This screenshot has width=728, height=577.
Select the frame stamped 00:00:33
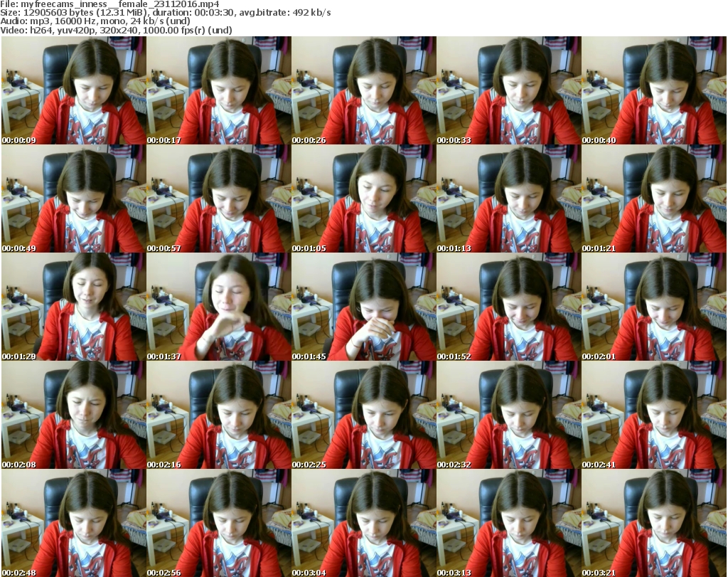(x=509, y=90)
